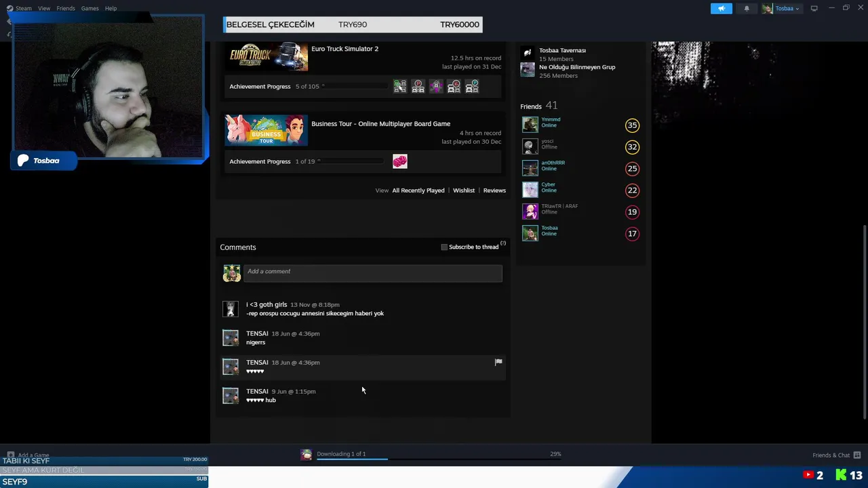Click Ymmmd friend avatar
868x488 pixels.
pyautogui.click(x=530, y=125)
